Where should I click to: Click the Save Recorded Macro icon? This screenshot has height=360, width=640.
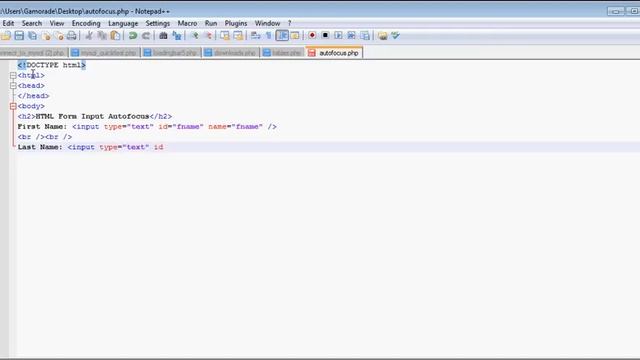tap(365, 36)
